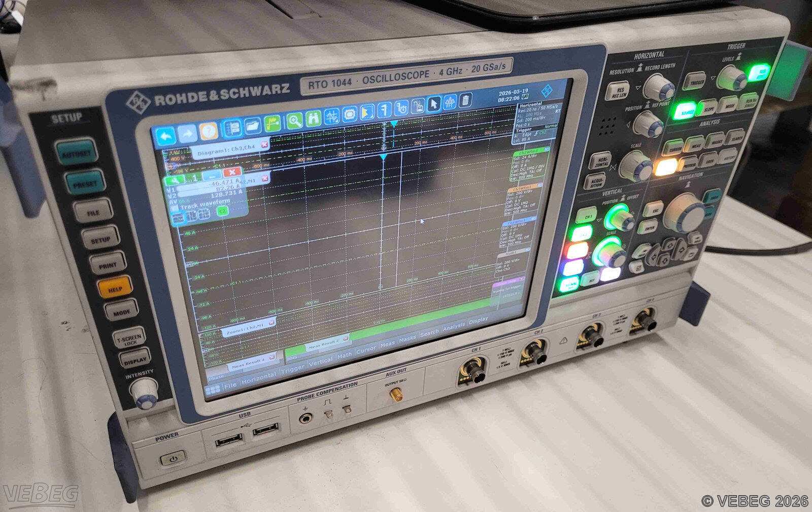This screenshot has width=812, height=512.
Task: Push the ACQUISITION hardware button
Action: coord(595,182)
